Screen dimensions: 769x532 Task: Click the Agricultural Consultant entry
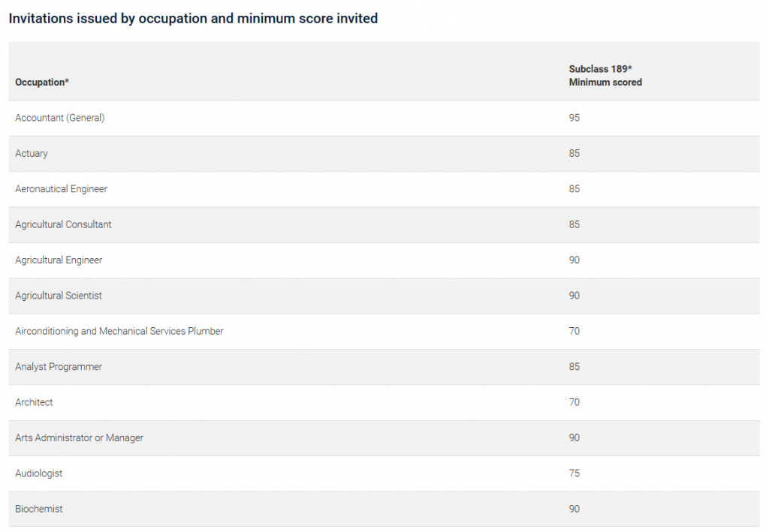click(x=64, y=224)
